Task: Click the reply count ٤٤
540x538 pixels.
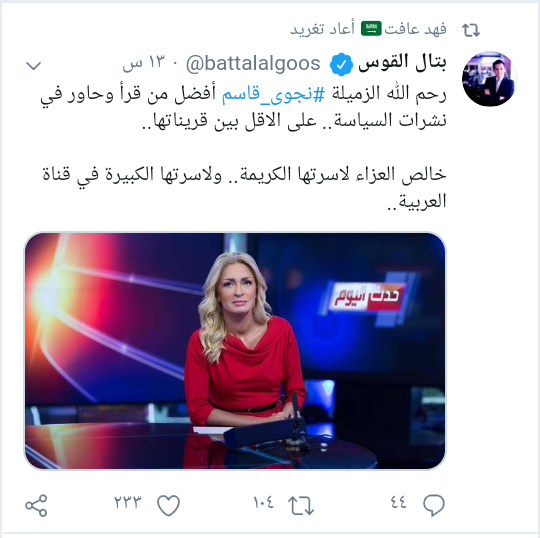Action: (398, 502)
